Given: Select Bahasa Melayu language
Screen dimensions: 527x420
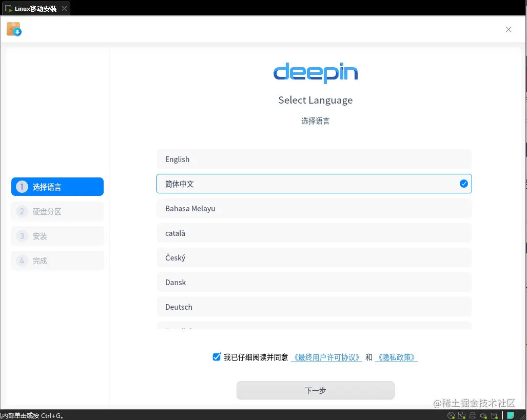Looking at the screenshot, I should (x=314, y=208).
